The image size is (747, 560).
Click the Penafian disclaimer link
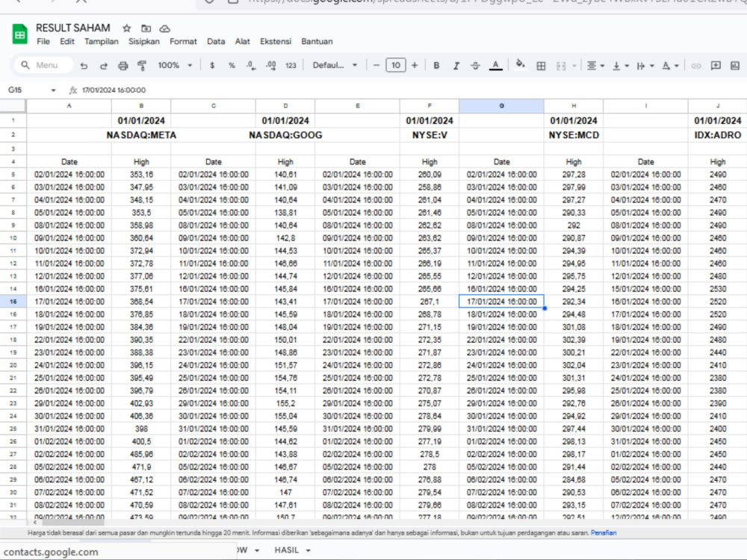click(603, 533)
